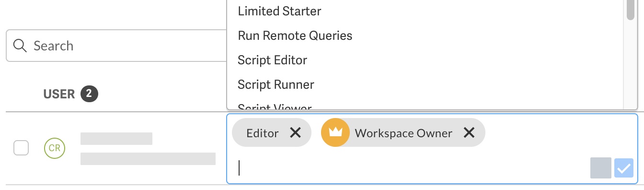Click the Editor role chip label

(x=263, y=133)
